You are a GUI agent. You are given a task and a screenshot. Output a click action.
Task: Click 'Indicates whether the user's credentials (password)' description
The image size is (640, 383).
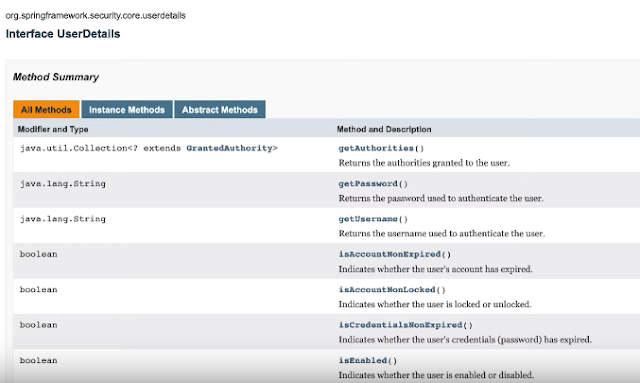pos(465,340)
